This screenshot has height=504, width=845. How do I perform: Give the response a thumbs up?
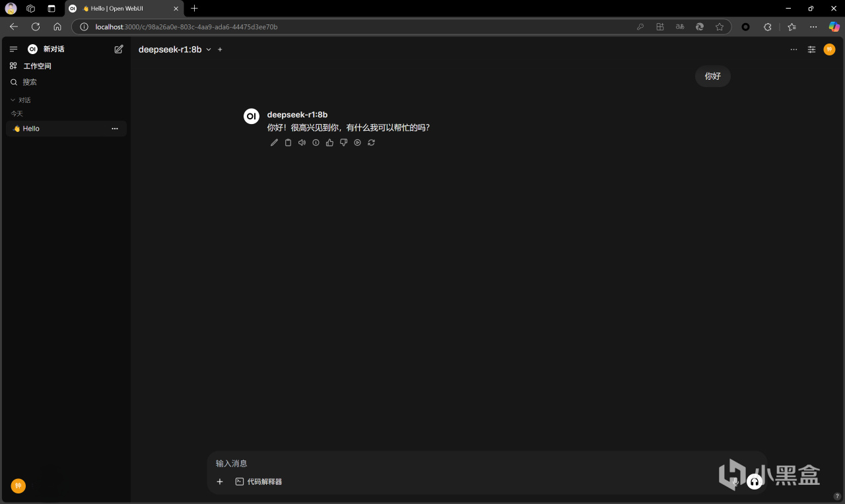(x=329, y=142)
